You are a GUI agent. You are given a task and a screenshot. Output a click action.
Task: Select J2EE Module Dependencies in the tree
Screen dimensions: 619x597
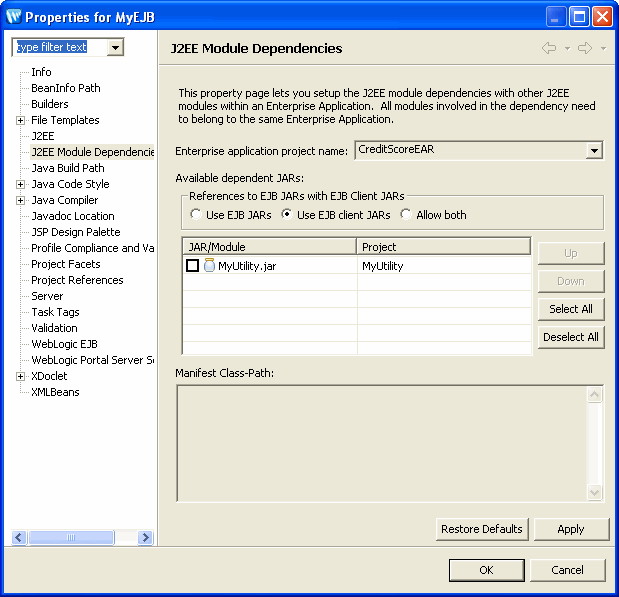tap(92, 152)
